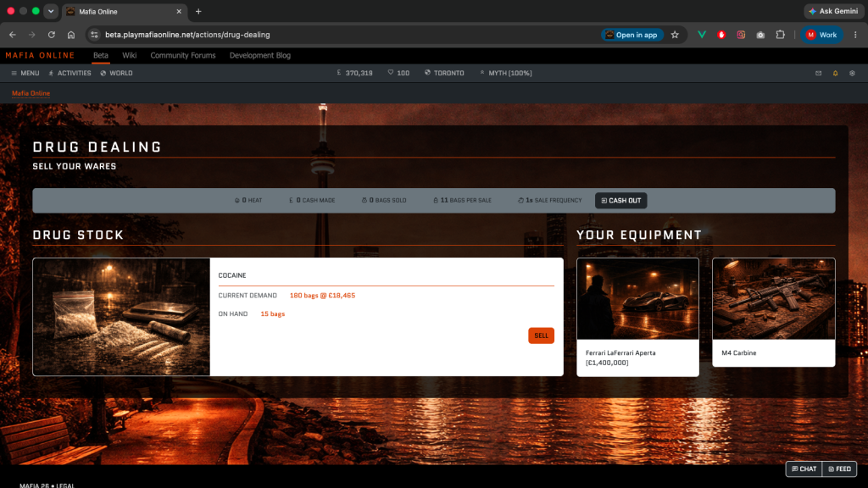Click the green V extension icon
868x488 pixels.
pos(701,34)
